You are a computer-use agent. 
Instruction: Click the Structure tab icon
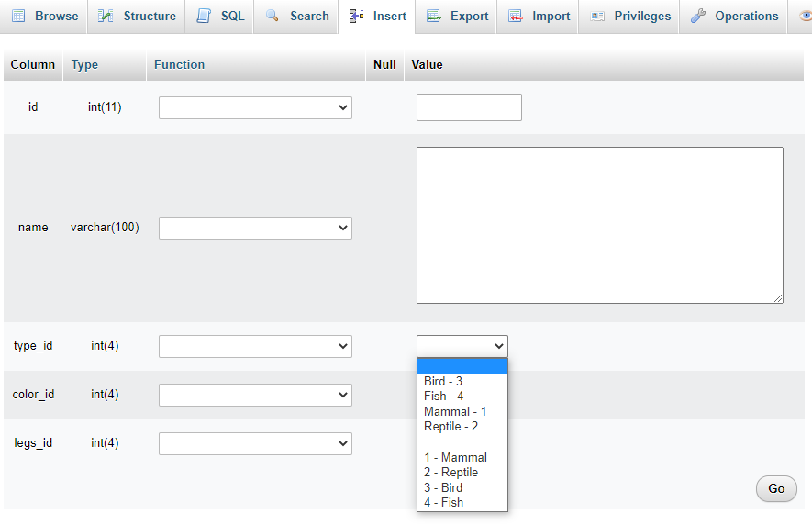coord(106,17)
